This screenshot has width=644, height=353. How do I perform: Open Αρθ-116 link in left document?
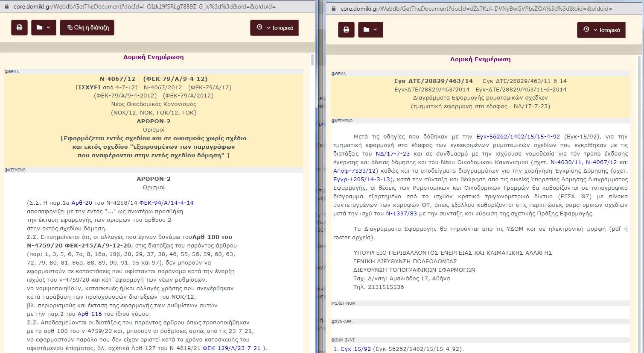pyautogui.click(x=90, y=314)
